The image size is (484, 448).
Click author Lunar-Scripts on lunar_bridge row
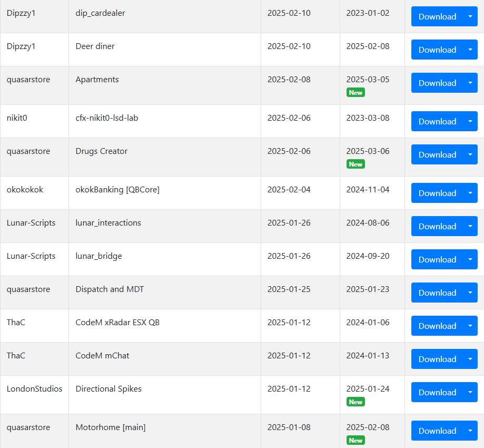pos(31,256)
